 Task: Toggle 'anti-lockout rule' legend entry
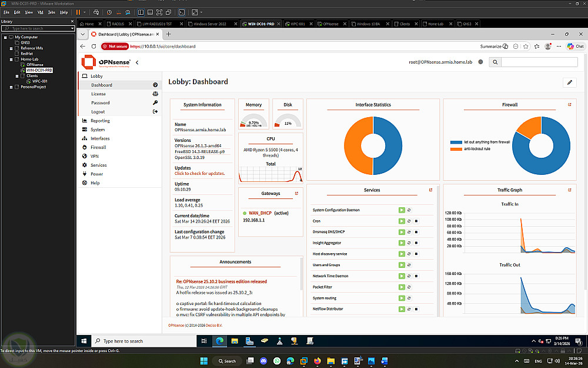click(x=470, y=149)
